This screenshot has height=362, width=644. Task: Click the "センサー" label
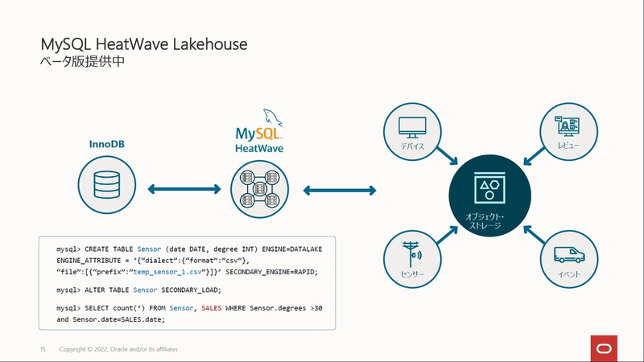pos(412,274)
